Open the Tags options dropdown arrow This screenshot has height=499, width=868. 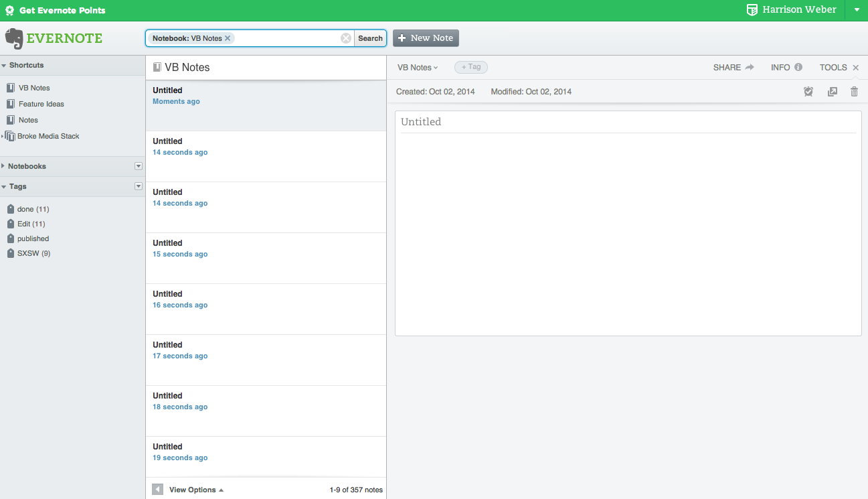[139, 186]
